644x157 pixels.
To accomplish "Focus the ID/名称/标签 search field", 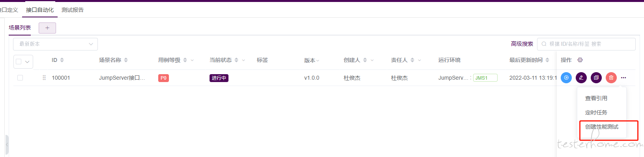I will [586, 44].
